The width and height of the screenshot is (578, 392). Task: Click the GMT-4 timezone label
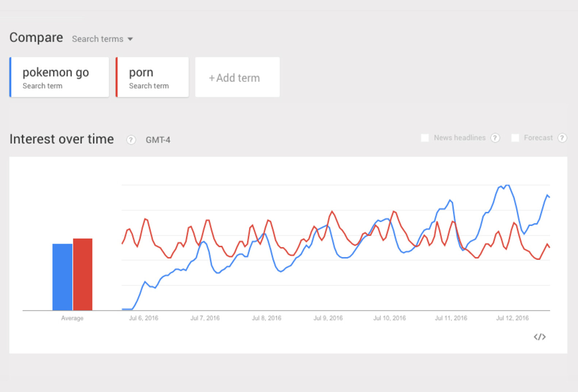coord(158,140)
